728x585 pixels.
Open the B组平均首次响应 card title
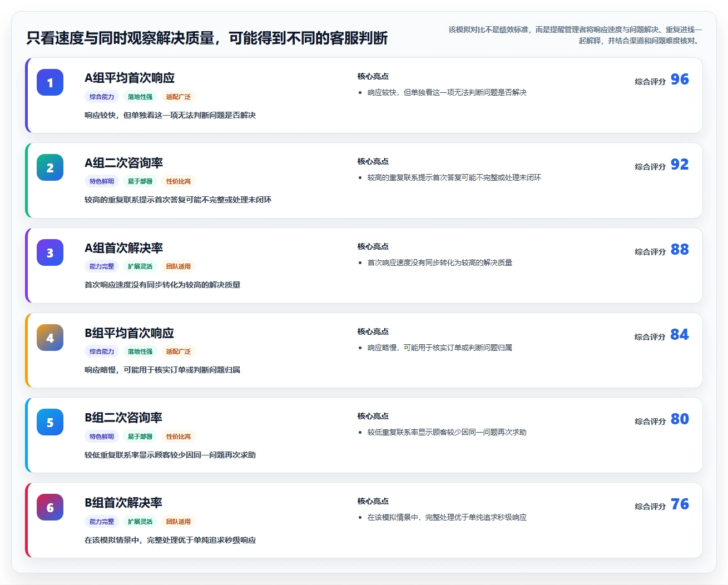point(129,333)
